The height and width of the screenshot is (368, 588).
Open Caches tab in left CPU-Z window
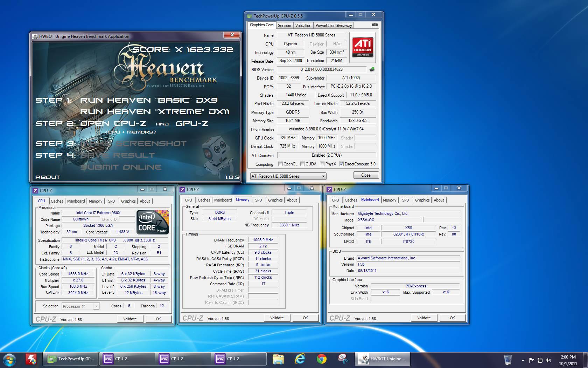(x=57, y=201)
